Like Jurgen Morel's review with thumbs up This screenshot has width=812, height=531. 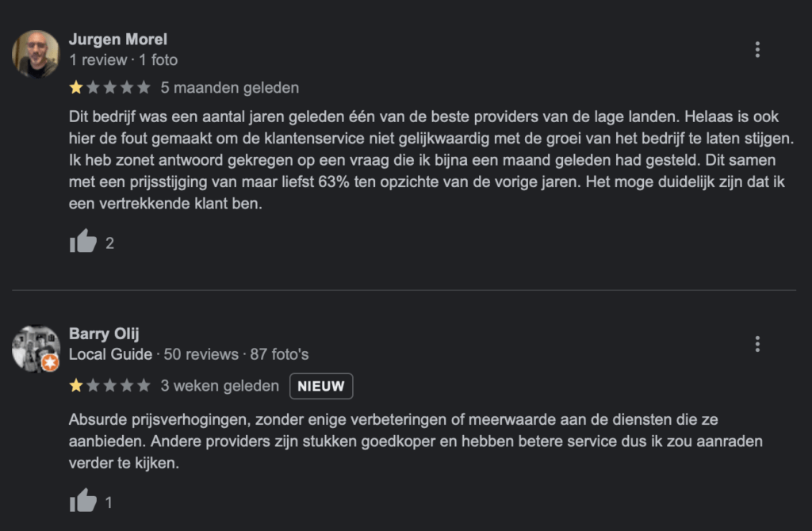point(82,243)
